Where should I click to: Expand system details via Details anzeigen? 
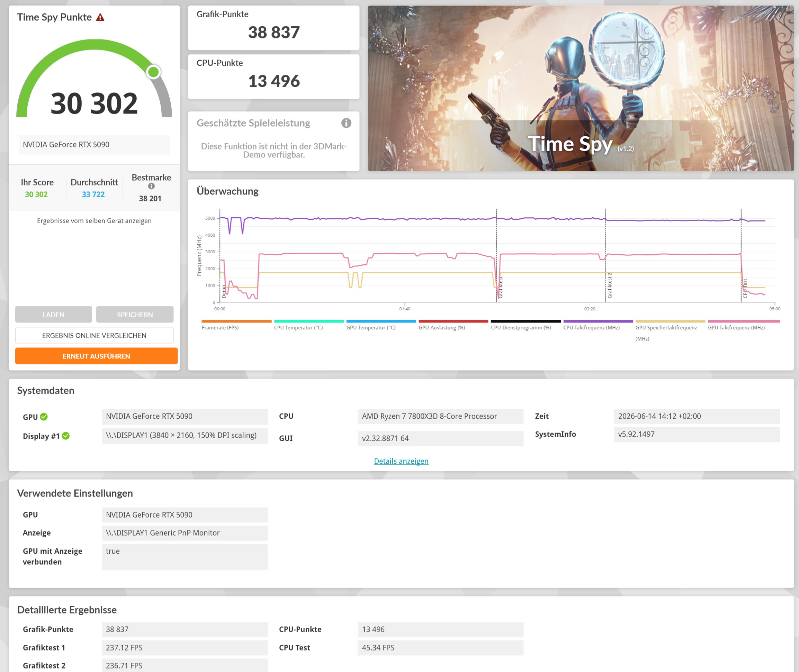click(401, 461)
